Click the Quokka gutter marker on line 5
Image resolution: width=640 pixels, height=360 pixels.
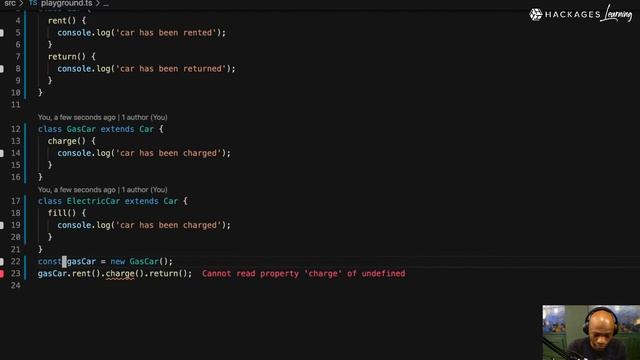pos(2,33)
